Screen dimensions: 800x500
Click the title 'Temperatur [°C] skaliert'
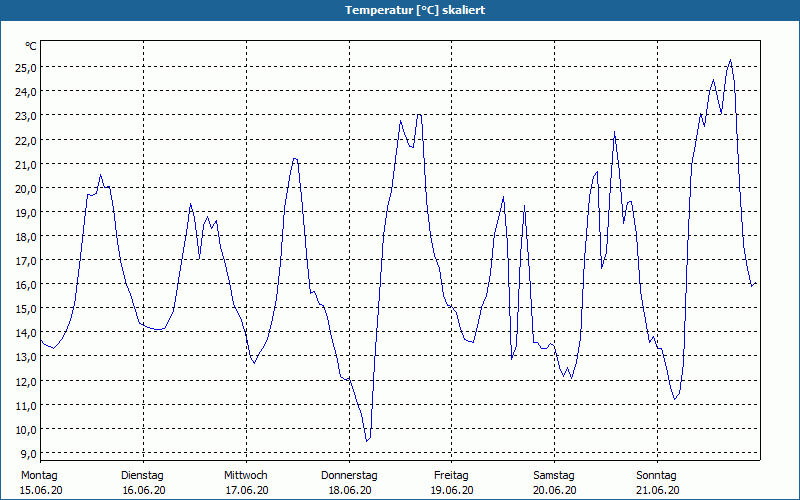click(x=415, y=10)
